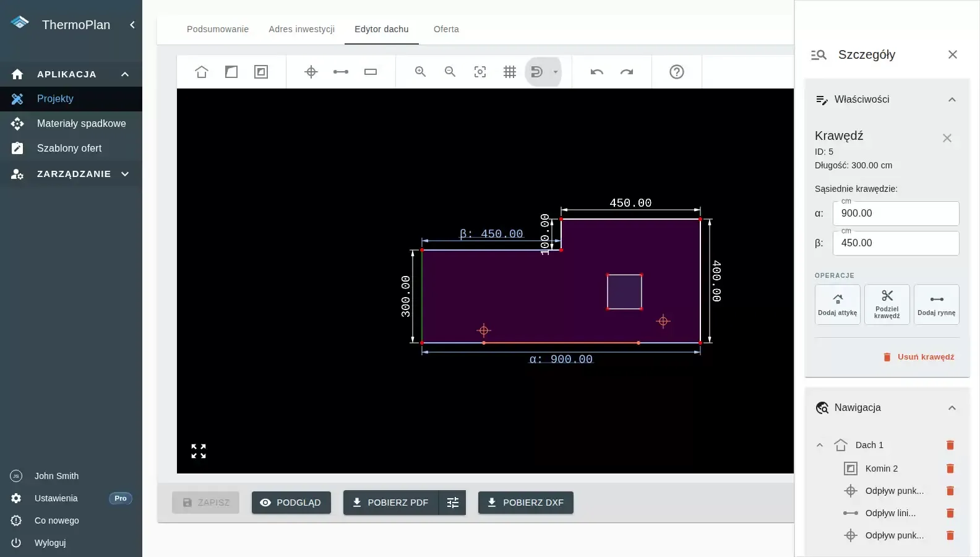Select the roof outline tool icon

pos(202,72)
